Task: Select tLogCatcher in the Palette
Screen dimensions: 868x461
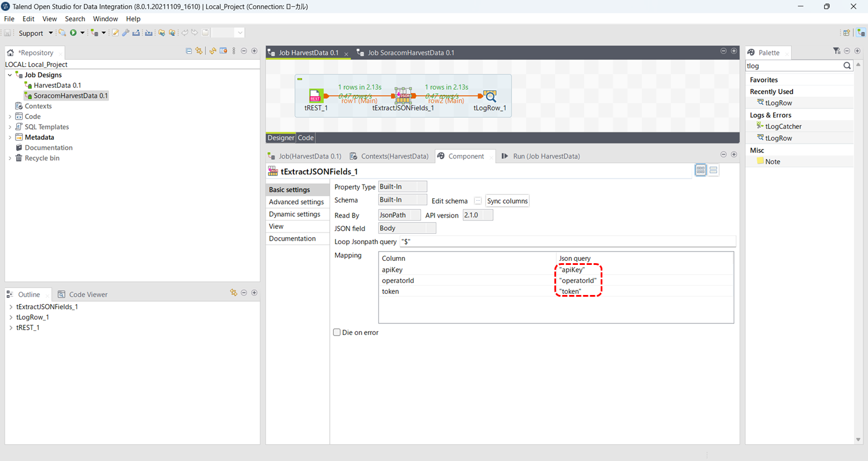Action: coord(783,126)
